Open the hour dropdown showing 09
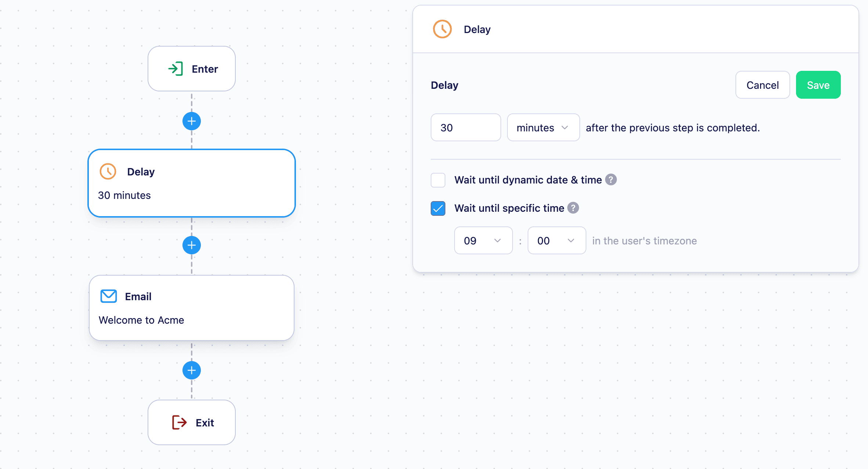 tap(484, 240)
